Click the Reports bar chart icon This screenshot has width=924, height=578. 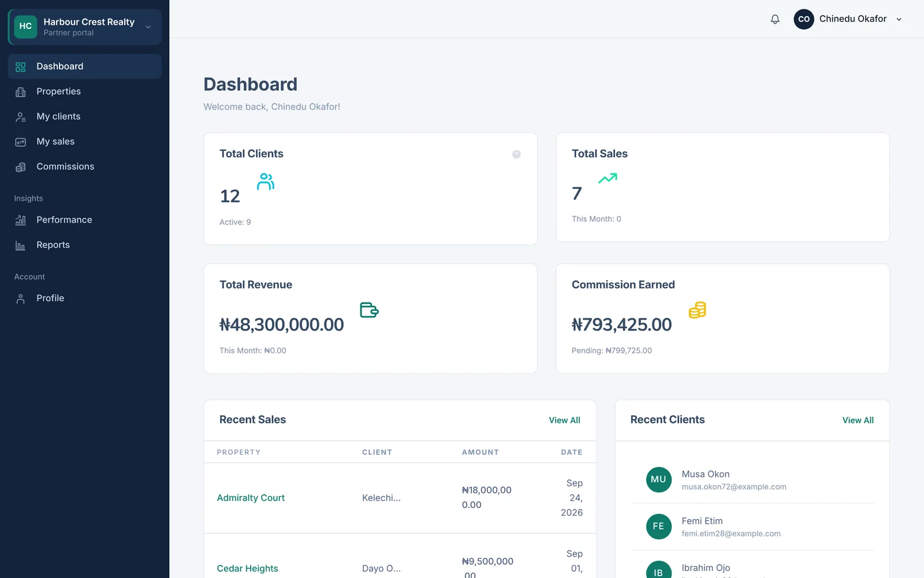[x=21, y=246]
